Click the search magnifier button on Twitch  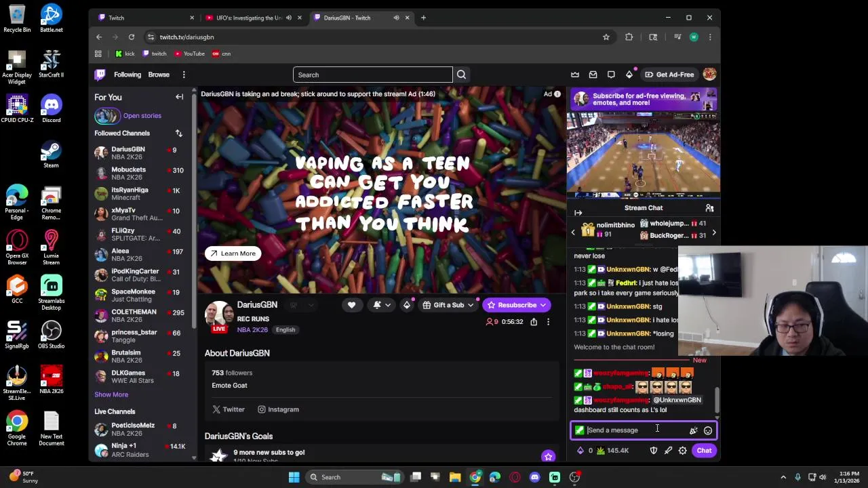point(461,75)
